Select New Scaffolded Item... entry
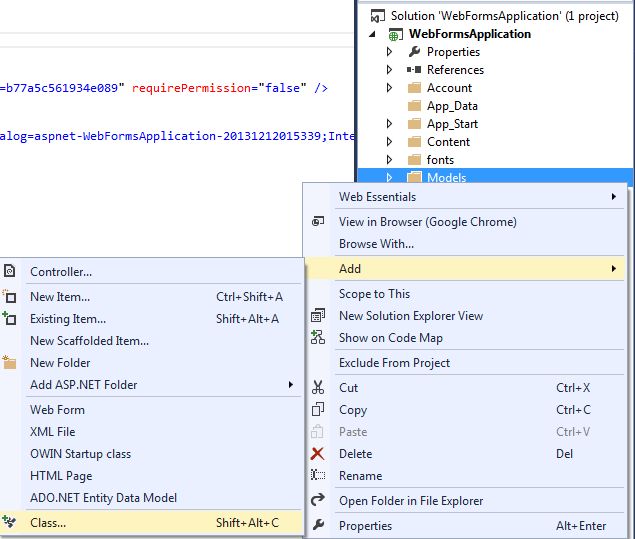 [x=152, y=341]
